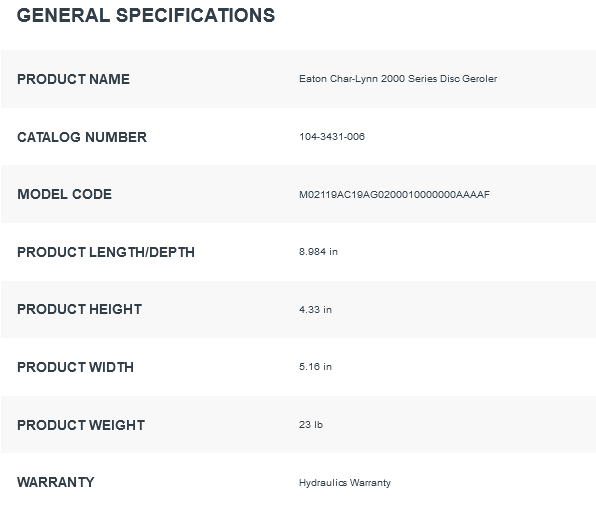This screenshot has width=596, height=510.
Task: Select the PRODUCT LENGTH/DEPTH label
Action: pyautogui.click(x=106, y=252)
